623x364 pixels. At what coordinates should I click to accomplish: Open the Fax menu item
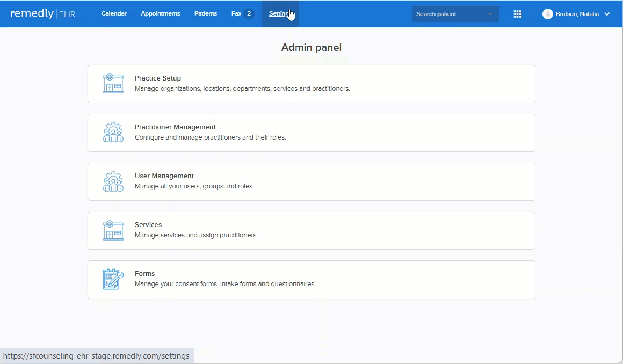tap(236, 13)
